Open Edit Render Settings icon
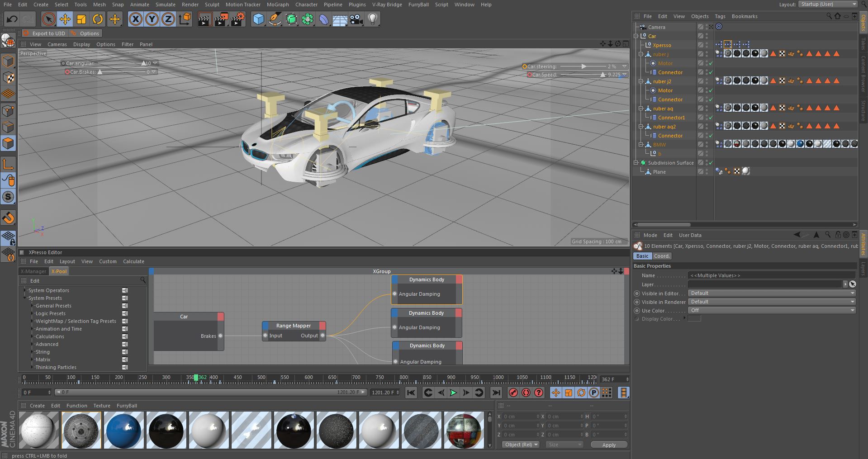 point(238,19)
